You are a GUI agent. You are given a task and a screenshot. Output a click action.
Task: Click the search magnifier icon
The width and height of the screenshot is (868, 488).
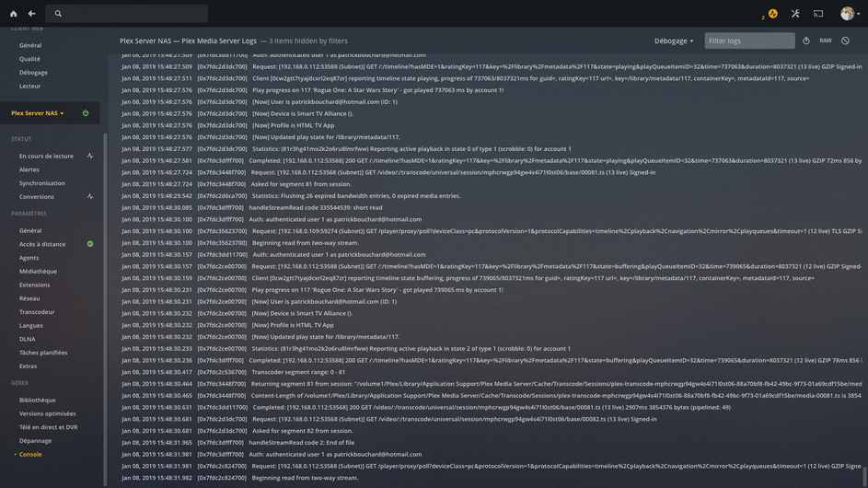click(58, 13)
